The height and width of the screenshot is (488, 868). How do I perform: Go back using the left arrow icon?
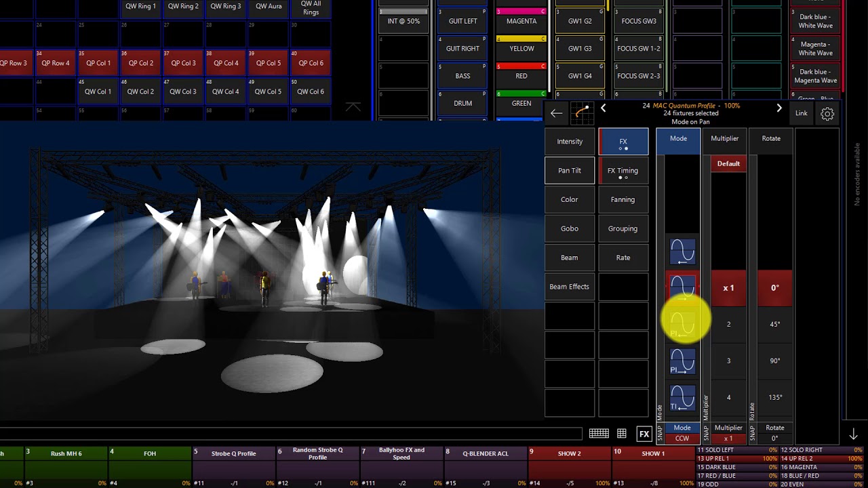point(556,113)
